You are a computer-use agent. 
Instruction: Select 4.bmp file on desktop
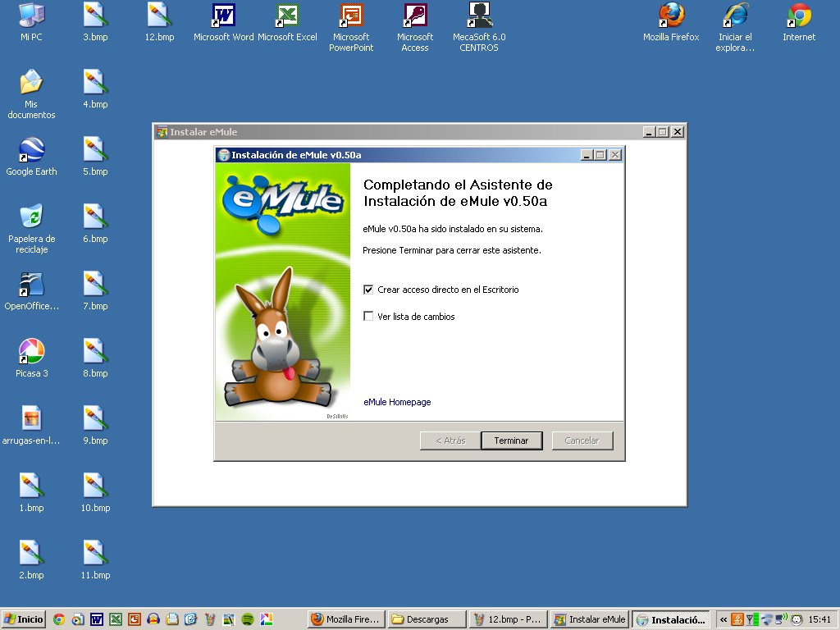coord(95,89)
